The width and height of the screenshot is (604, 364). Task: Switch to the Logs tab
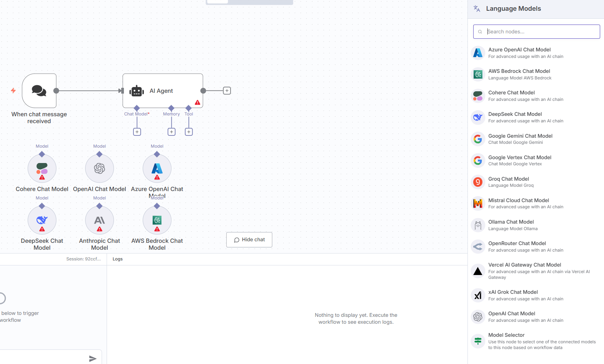coord(118,259)
